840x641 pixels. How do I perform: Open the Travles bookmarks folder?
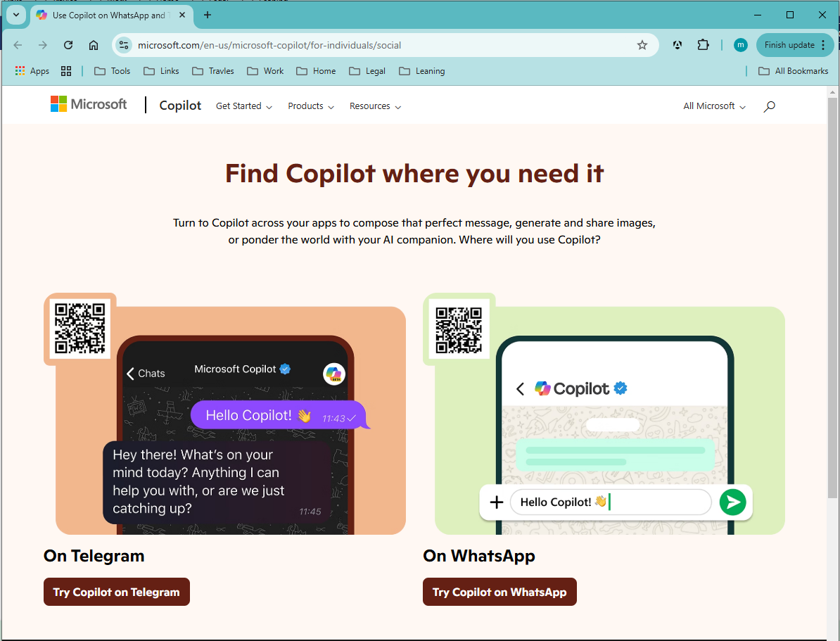(212, 71)
